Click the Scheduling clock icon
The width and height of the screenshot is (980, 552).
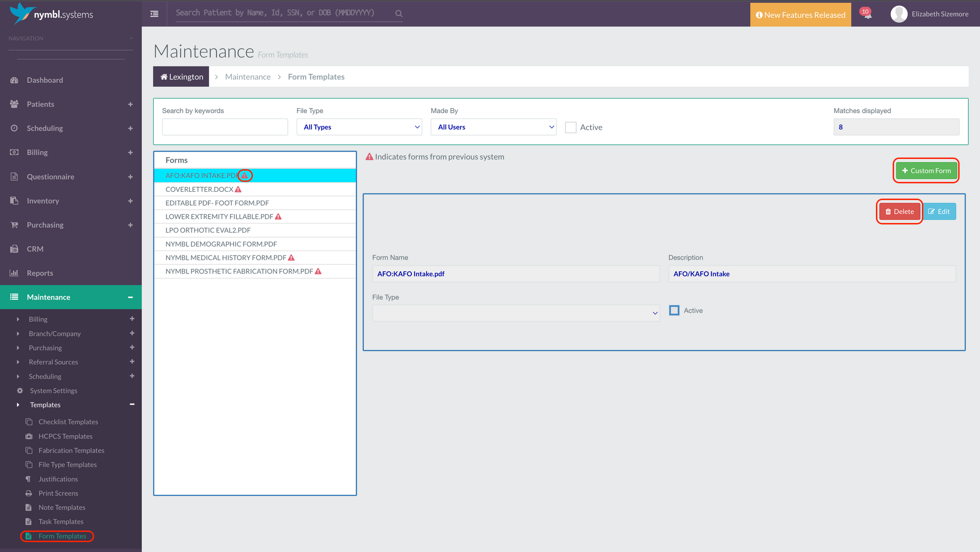14,128
